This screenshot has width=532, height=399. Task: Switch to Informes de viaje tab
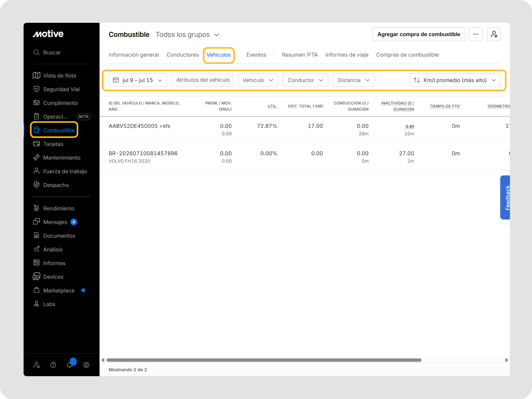(x=347, y=55)
